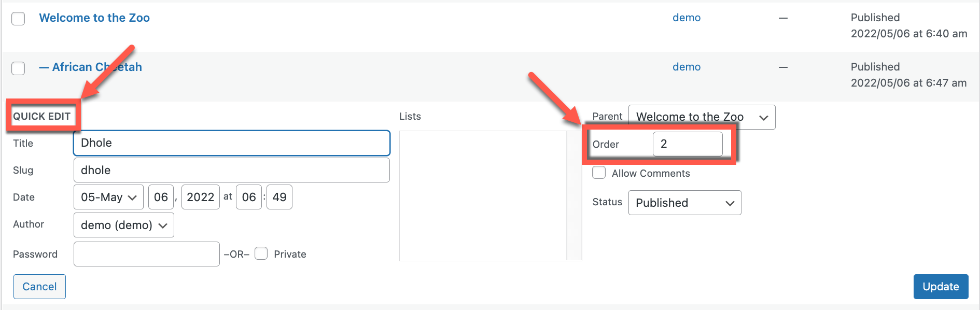The height and width of the screenshot is (310, 980).
Task: Click the Update button
Action: 941,287
